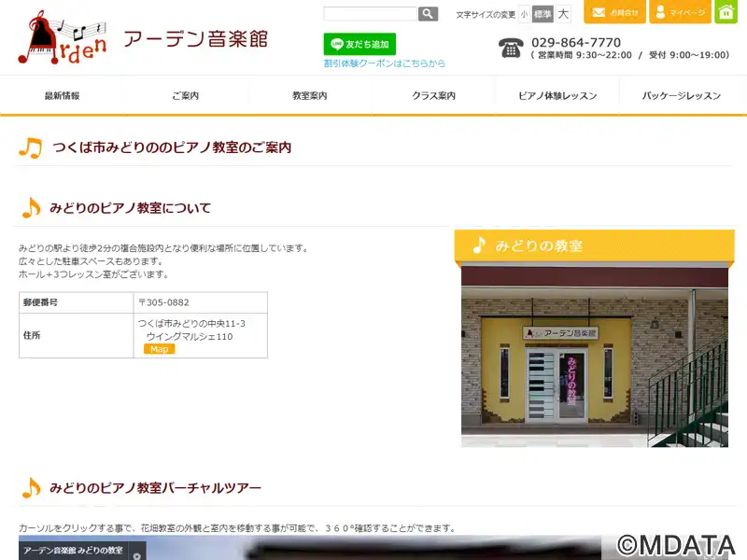Screen dimensions: 747x560
Task: Set text size to 大
Action: (x=563, y=14)
